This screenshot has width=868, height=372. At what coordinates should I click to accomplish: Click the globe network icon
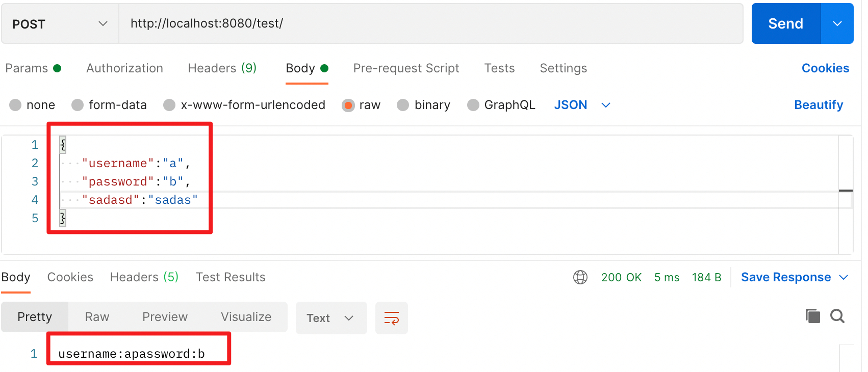pyautogui.click(x=580, y=277)
